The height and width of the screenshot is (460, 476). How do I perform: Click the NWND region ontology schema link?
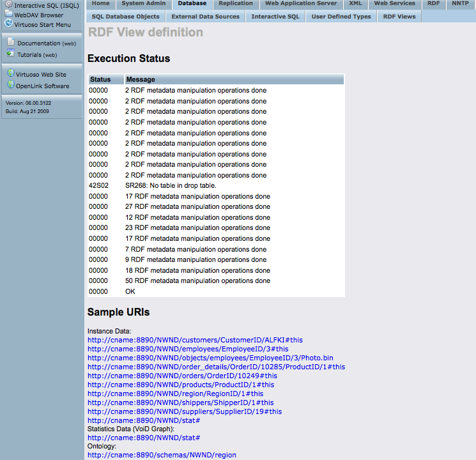[x=162, y=455]
